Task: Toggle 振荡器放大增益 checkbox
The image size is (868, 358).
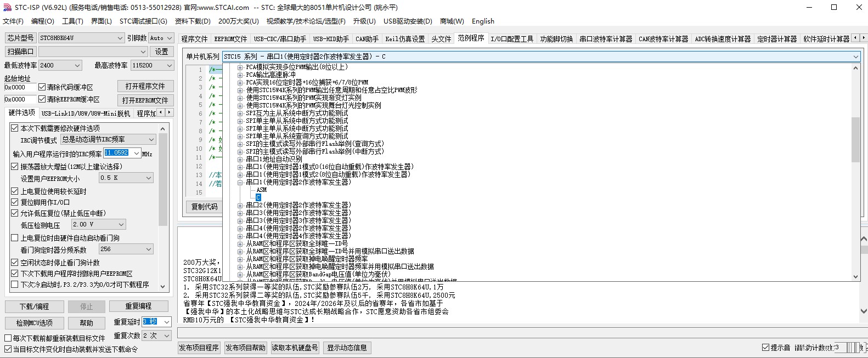Action: pos(15,166)
